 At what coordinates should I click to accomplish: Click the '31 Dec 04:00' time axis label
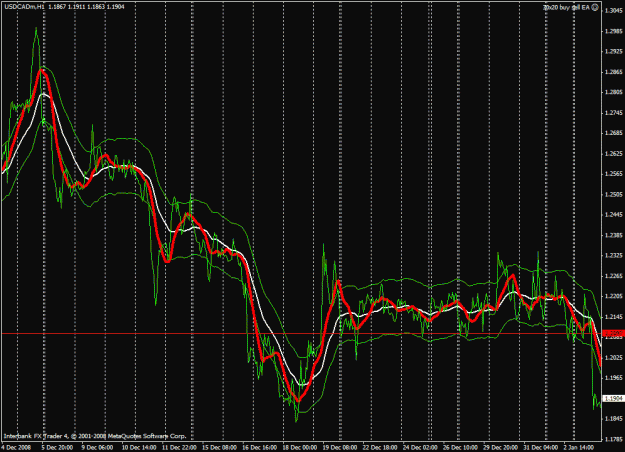(x=541, y=447)
